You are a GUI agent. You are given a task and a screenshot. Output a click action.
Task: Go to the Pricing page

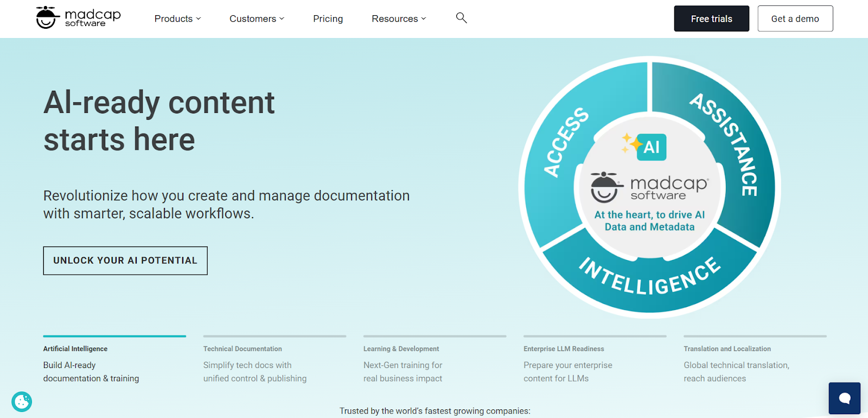pyautogui.click(x=328, y=18)
